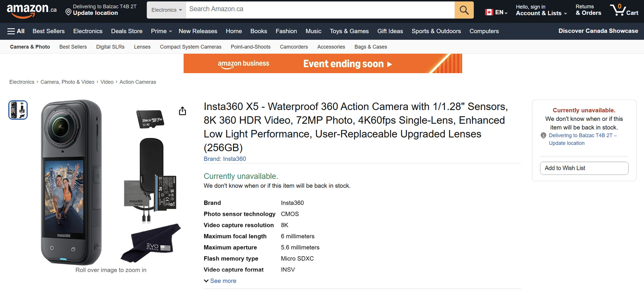Expand the Account & Lists dropdown
This screenshot has width=644, height=292.
(541, 13)
